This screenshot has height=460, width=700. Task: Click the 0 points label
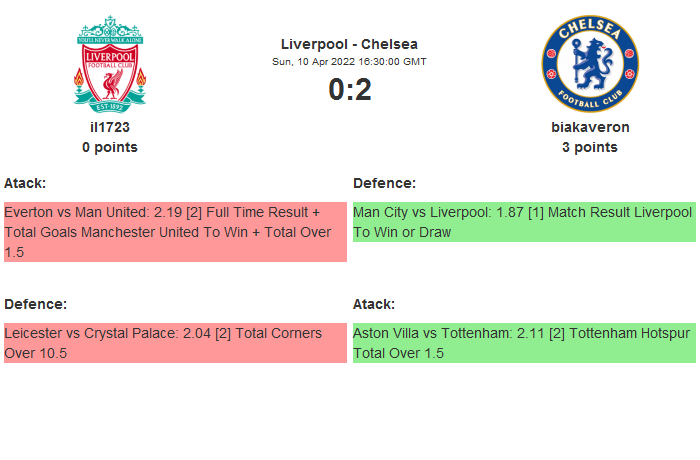(x=110, y=147)
